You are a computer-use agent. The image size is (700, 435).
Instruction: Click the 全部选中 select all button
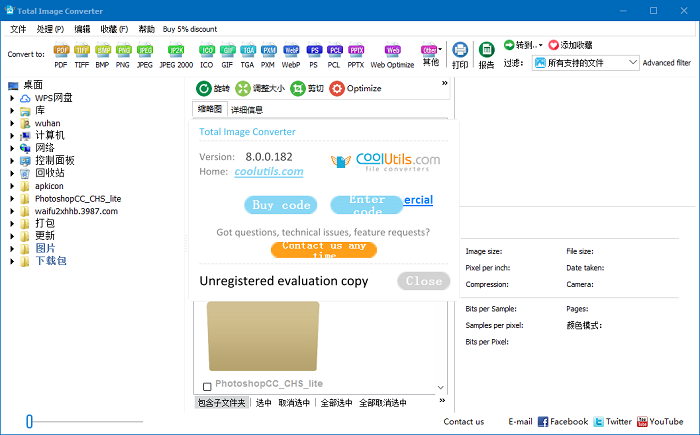[x=336, y=403]
